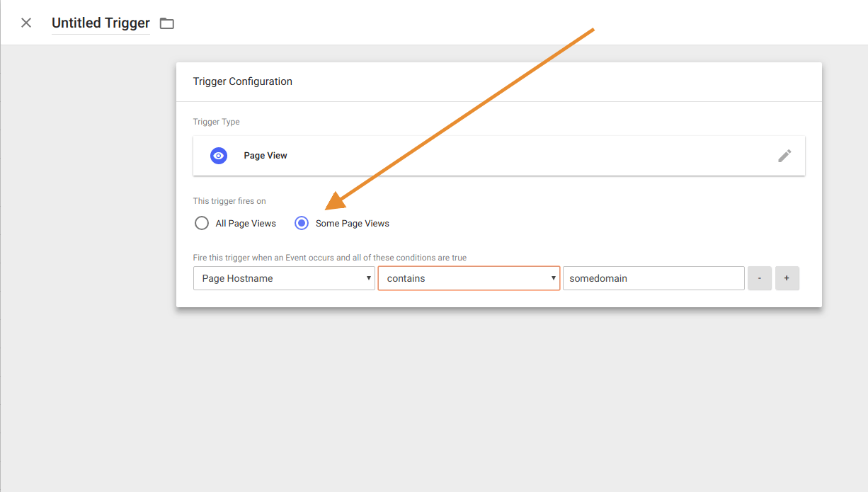Click the circular Page View trigger badge
Viewport: 868px width, 492px height.
(219, 155)
